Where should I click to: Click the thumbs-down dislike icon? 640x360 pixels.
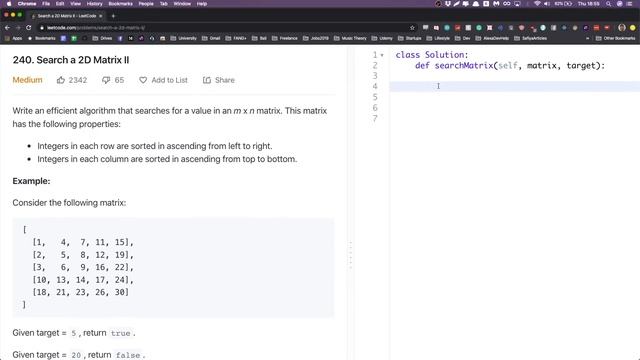[106, 80]
